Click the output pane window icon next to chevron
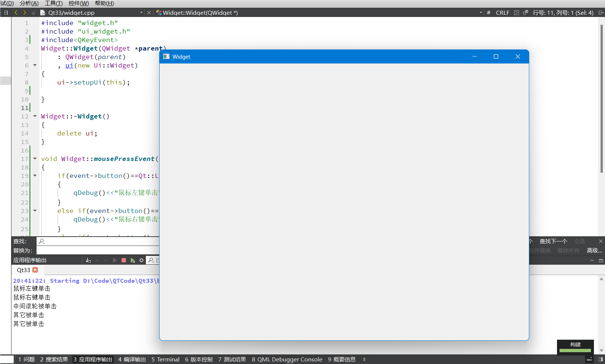The height and width of the screenshot is (364, 605). point(601,260)
